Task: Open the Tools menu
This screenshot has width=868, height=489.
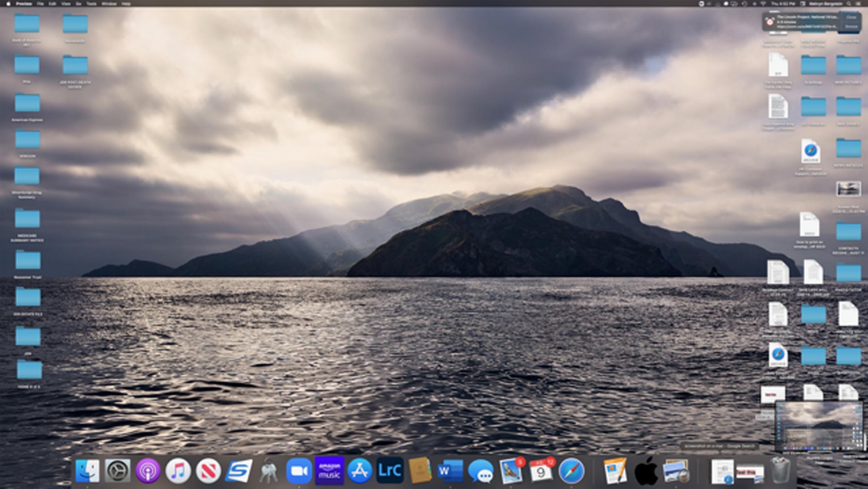Action: [92, 3]
